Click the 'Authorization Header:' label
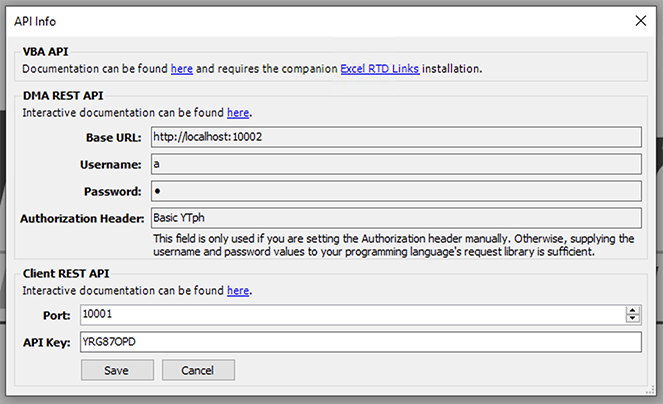This screenshot has height=404, width=663. coord(82,218)
